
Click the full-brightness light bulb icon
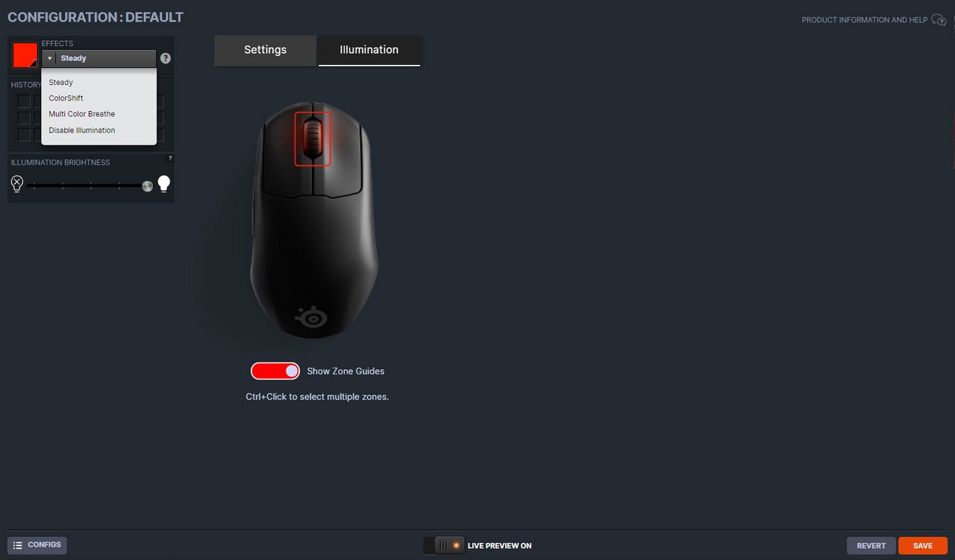[x=163, y=183]
